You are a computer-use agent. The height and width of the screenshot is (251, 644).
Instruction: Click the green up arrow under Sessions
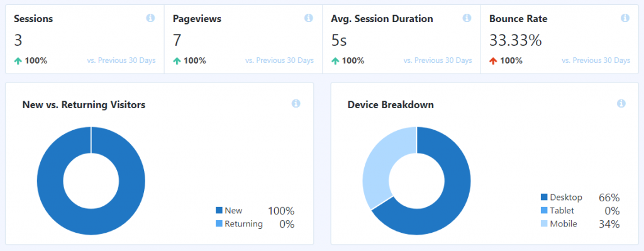point(18,61)
